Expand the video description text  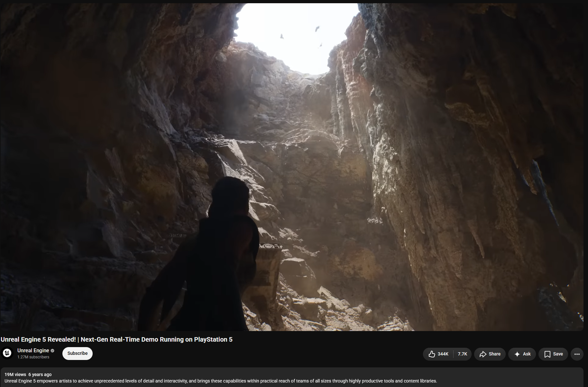(x=221, y=381)
